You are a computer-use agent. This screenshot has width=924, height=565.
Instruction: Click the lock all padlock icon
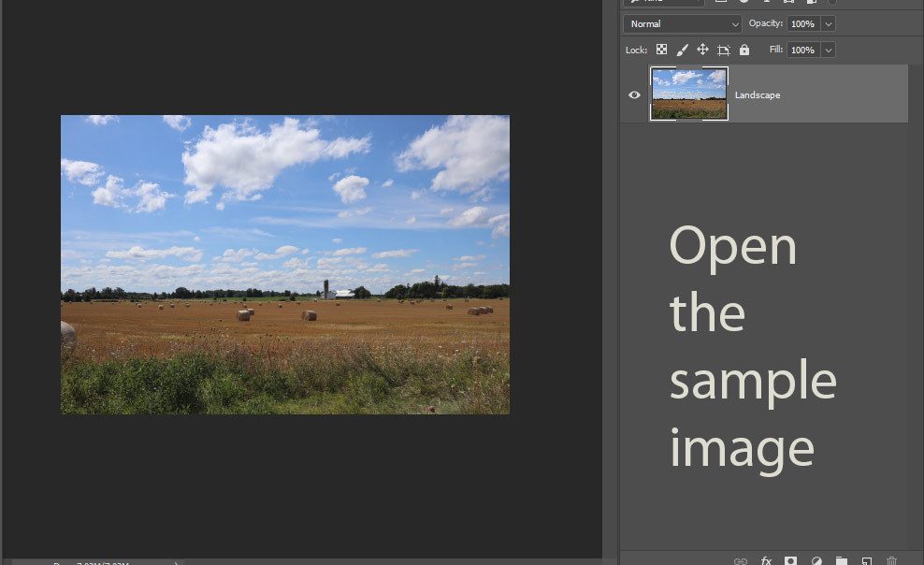744,50
